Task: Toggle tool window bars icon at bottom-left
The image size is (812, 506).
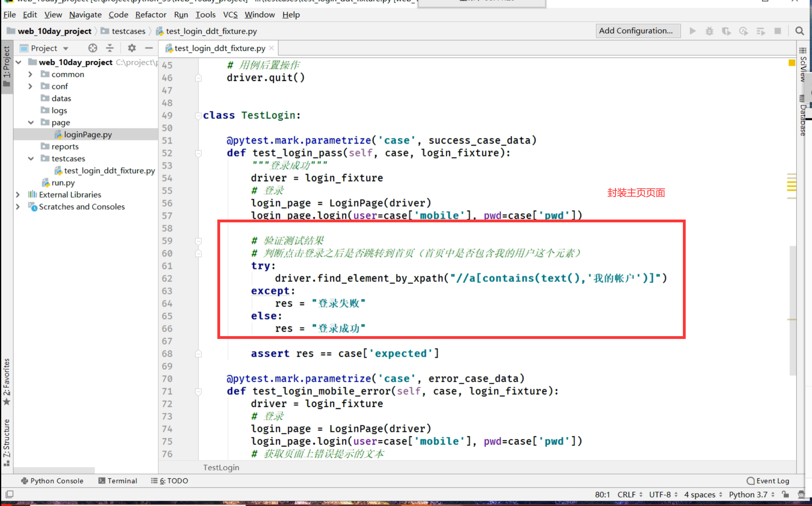Action: [9, 494]
